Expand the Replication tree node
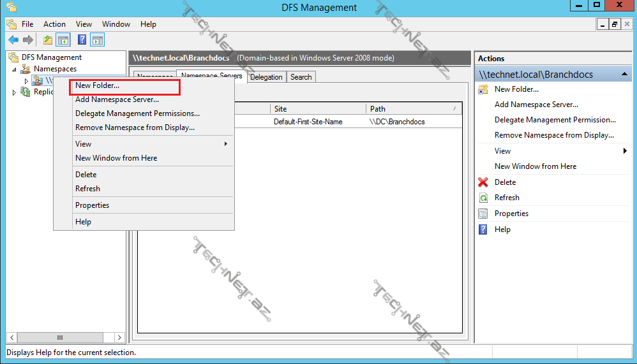The image size is (637, 364). pyautogui.click(x=15, y=92)
